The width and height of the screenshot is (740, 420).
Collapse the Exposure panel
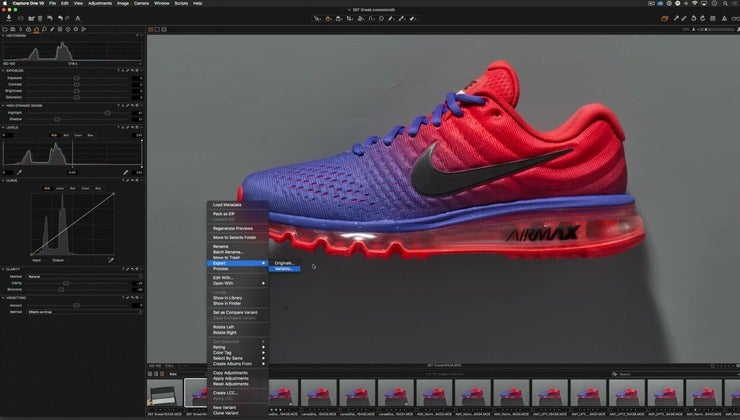coord(3,70)
